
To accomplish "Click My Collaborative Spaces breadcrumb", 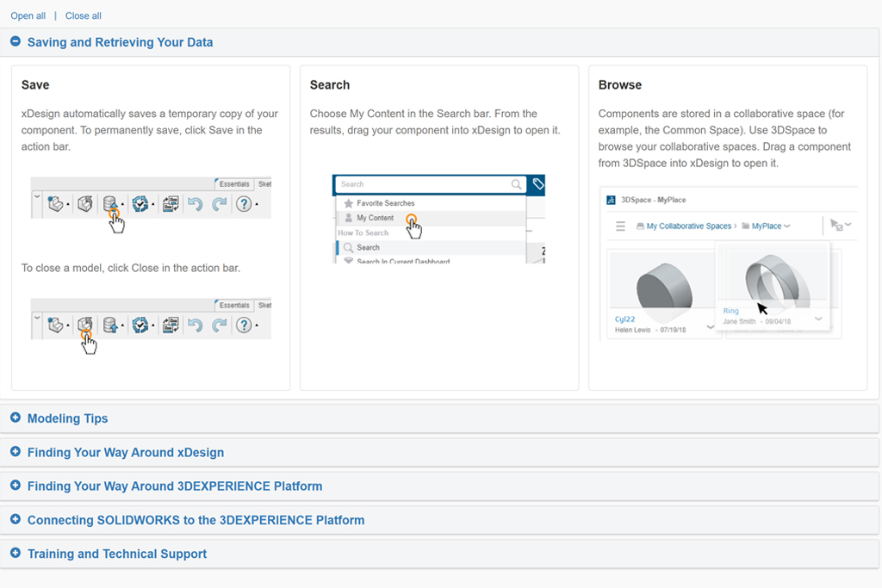I will [x=688, y=226].
